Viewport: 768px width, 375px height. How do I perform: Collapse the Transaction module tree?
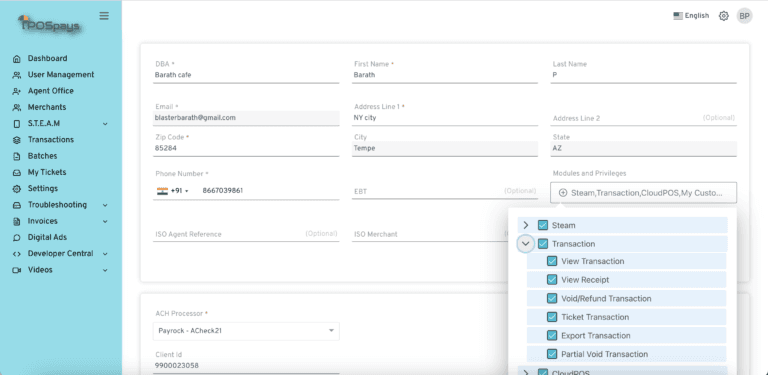[526, 244]
